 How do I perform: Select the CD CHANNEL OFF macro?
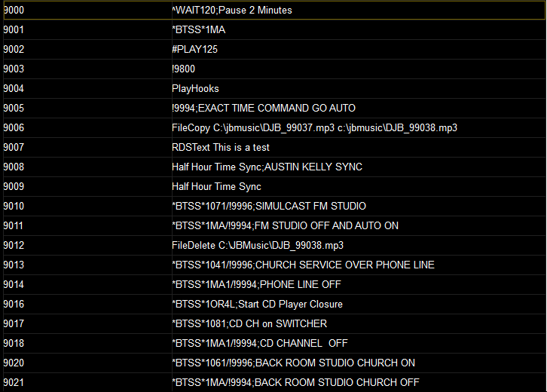(274, 343)
